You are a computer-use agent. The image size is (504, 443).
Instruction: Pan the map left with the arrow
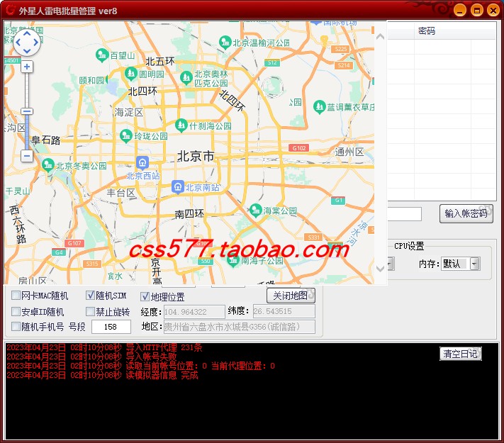tap(18, 42)
